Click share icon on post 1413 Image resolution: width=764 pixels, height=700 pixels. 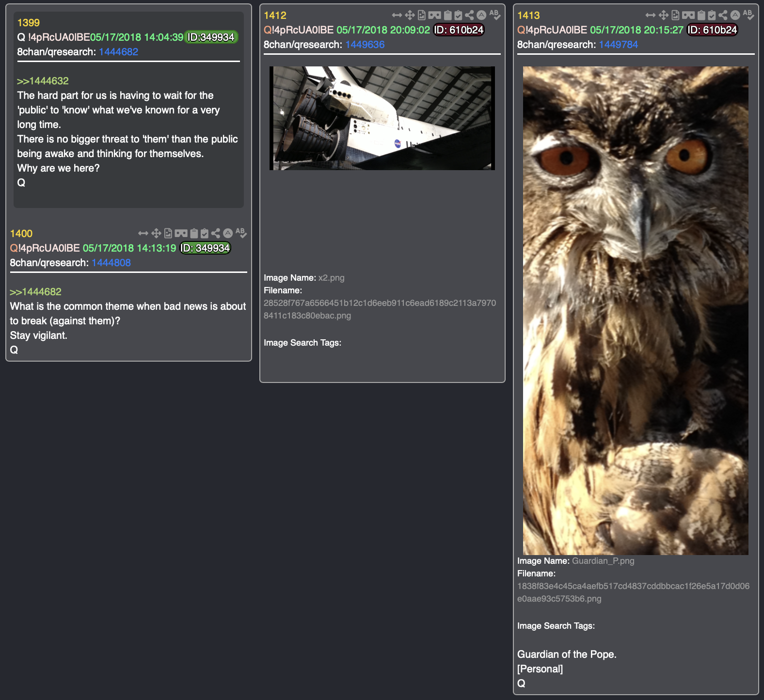tap(723, 15)
